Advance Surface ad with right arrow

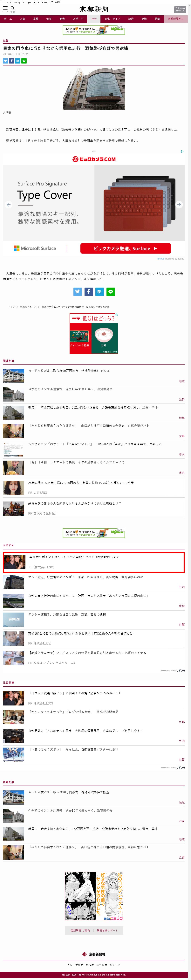(179, 205)
